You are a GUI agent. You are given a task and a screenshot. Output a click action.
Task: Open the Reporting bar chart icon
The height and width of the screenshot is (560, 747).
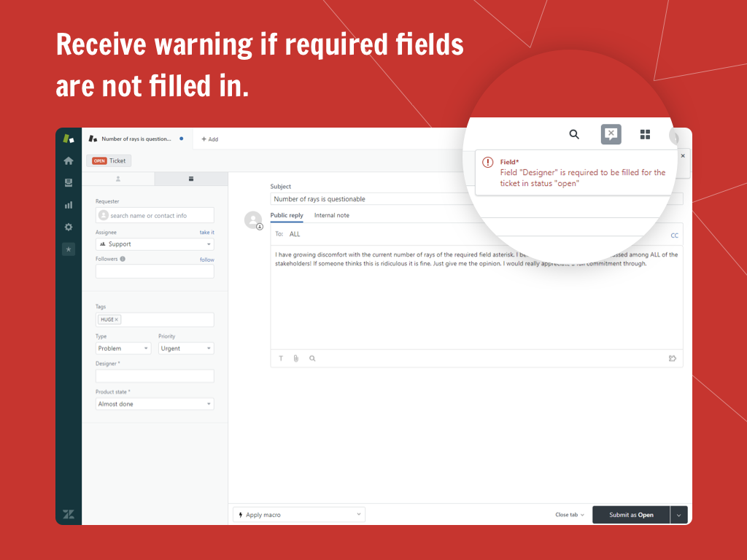[x=69, y=205]
